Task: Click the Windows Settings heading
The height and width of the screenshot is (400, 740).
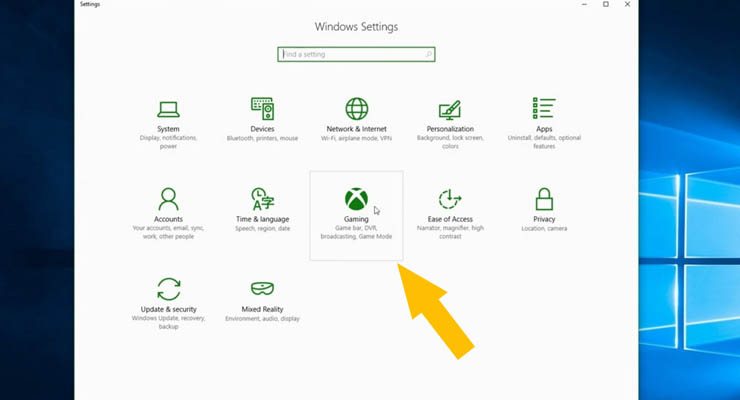Action: (x=356, y=27)
